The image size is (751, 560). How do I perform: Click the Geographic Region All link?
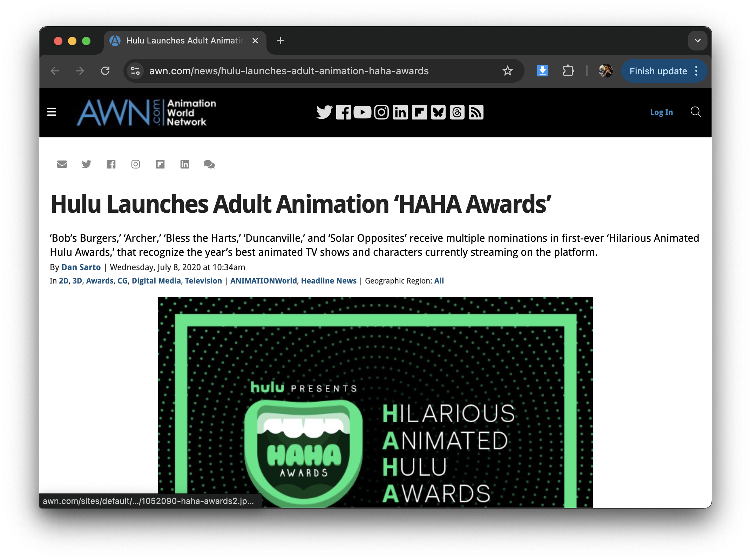click(x=439, y=281)
